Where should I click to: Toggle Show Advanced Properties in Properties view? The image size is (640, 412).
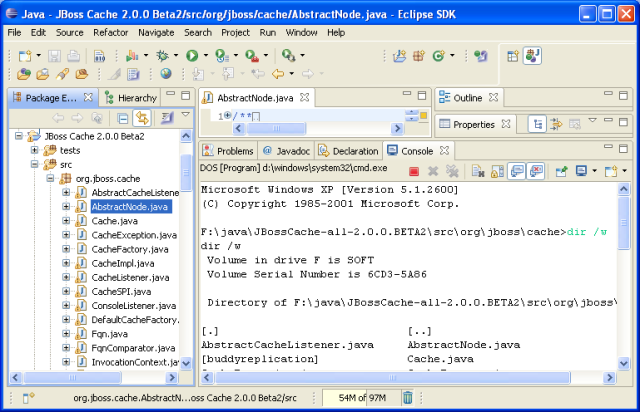556,124
